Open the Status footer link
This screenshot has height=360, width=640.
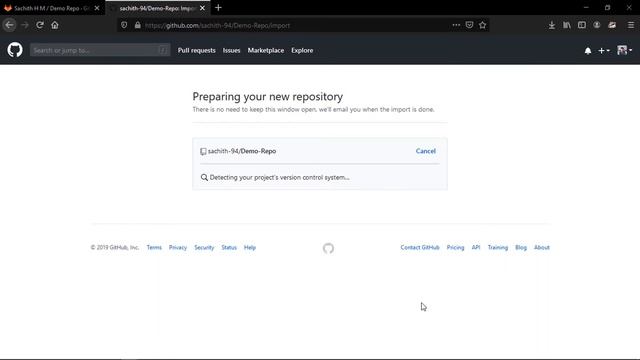pyautogui.click(x=229, y=247)
